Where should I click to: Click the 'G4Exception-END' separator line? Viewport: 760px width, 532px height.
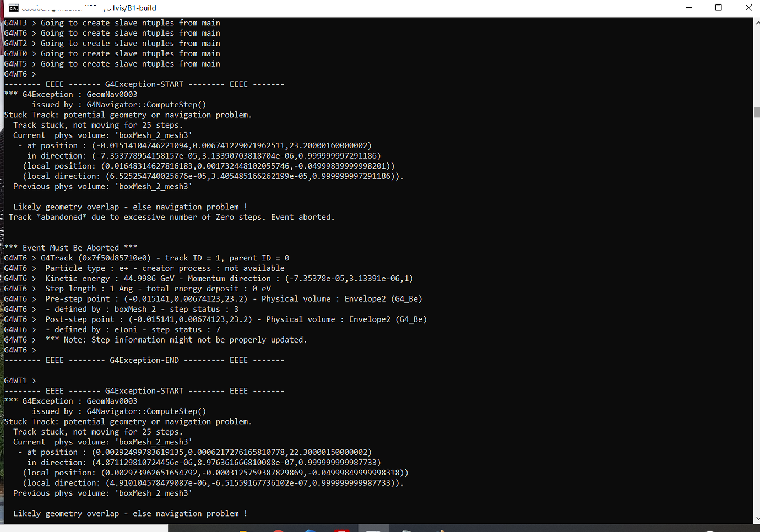point(144,360)
